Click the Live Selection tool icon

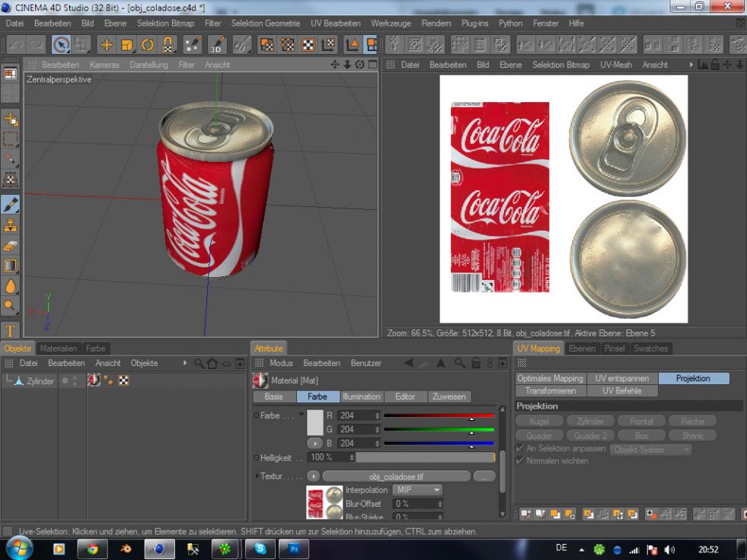click(61, 45)
